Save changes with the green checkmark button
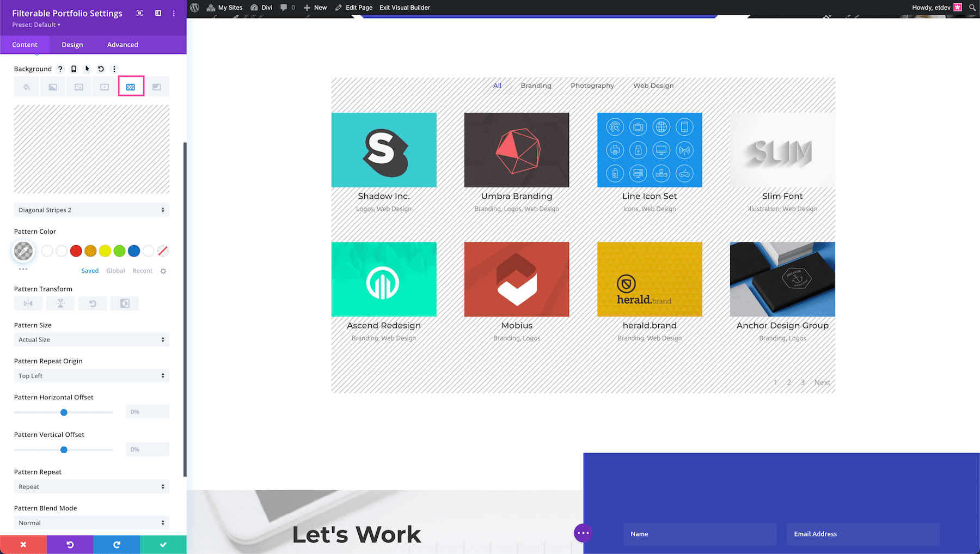Image resolution: width=980 pixels, height=554 pixels. coord(163,544)
